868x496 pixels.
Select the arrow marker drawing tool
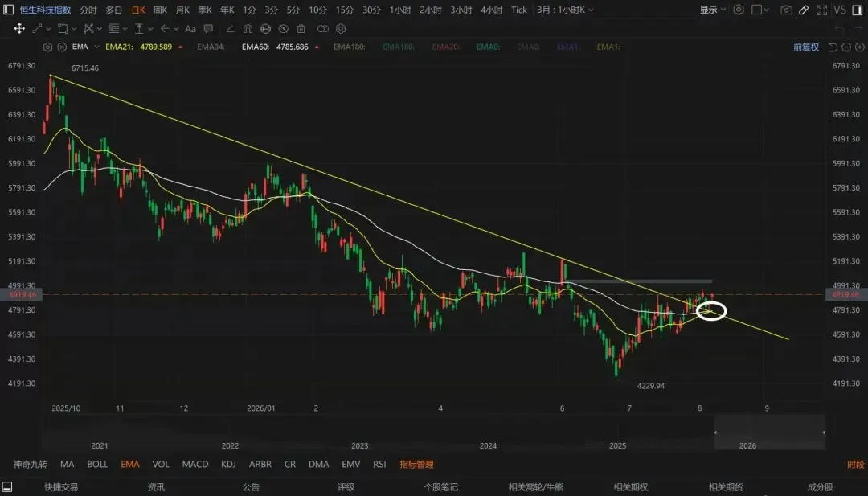[165, 28]
